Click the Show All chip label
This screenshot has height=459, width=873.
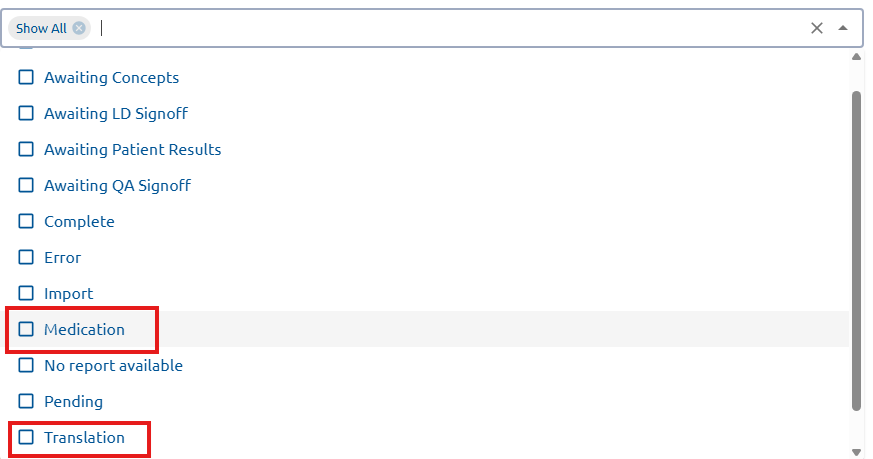coord(41,28)
